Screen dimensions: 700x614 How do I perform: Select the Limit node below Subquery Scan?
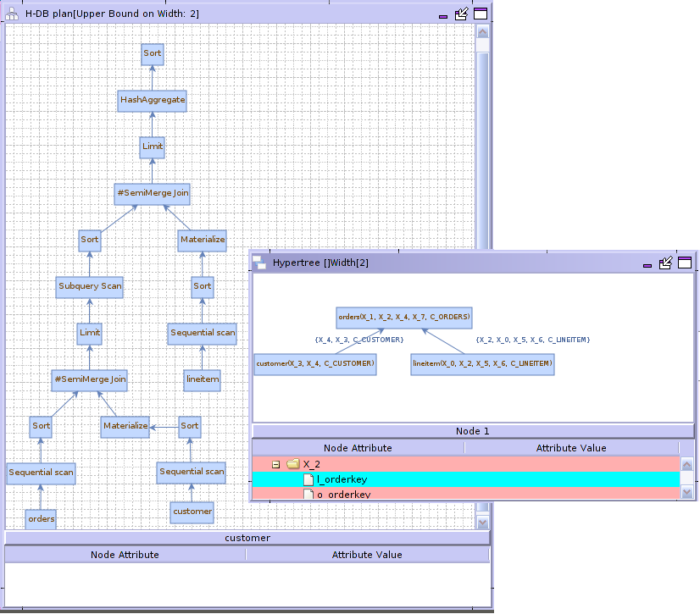[89, 334]
